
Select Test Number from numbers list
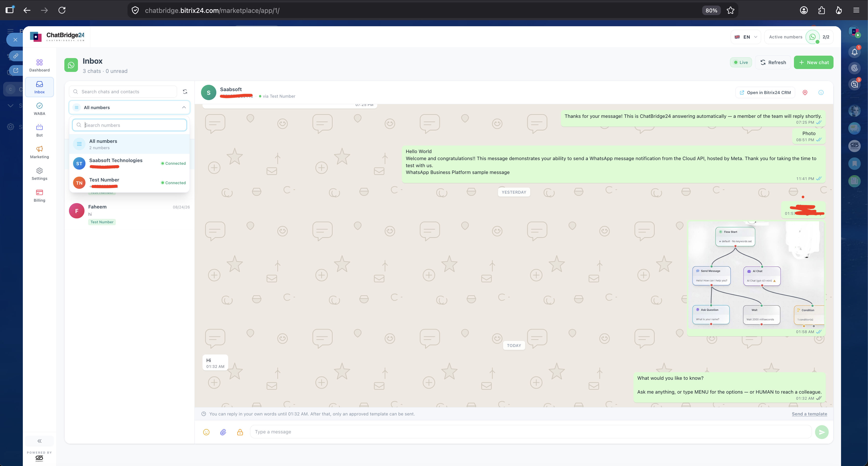[129, 183]
